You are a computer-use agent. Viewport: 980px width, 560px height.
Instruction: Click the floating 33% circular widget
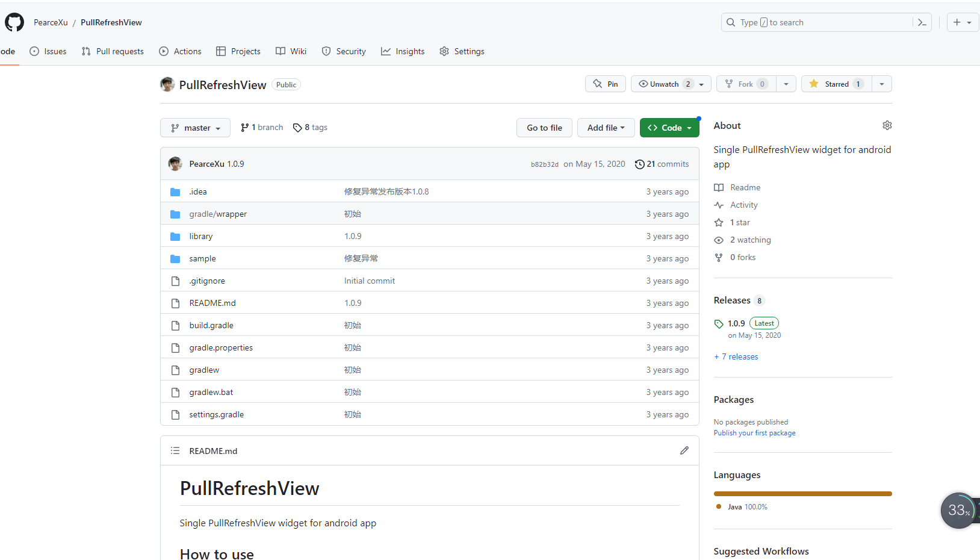click(958, 511)
